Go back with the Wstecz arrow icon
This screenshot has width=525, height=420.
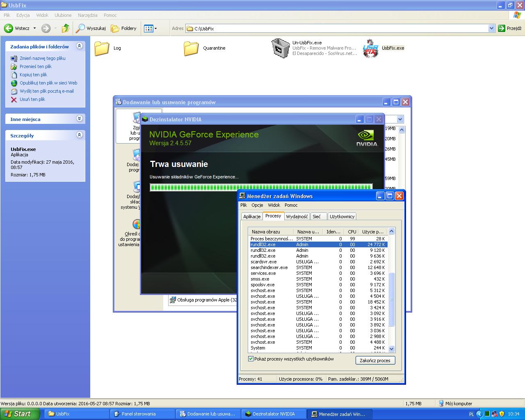click(8, 28)
